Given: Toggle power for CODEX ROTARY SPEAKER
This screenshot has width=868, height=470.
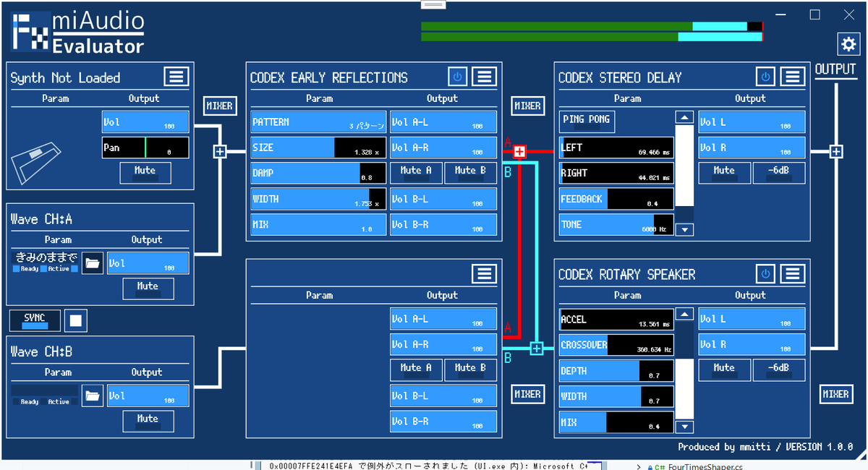Looking at the screenshot, I should 766,273.
